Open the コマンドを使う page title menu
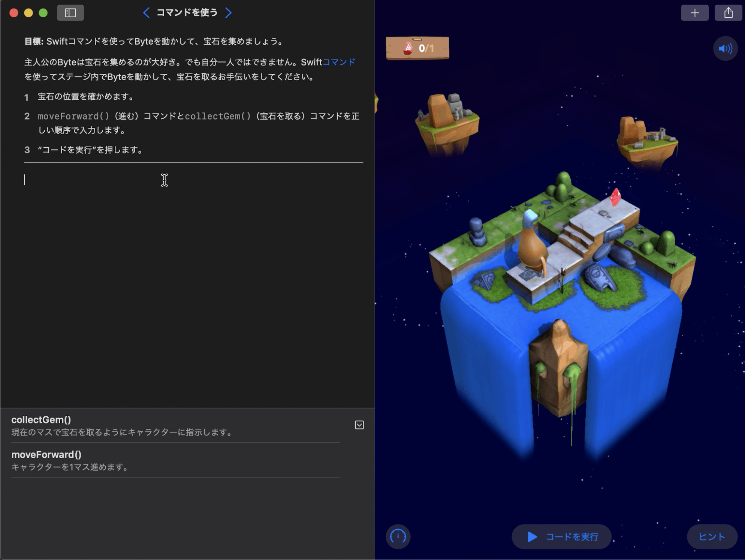This screenshot has height=560, width=745. (x=187, y=13)
